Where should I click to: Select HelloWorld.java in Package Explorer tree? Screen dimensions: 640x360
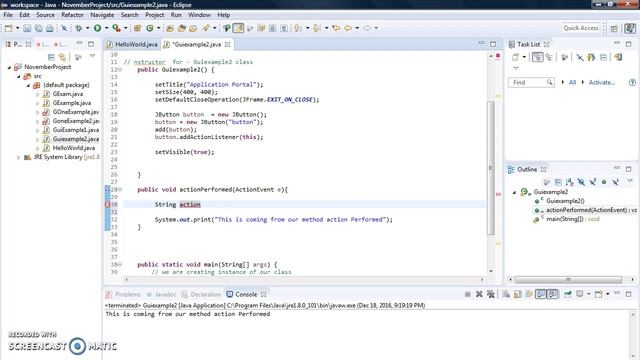73,148
